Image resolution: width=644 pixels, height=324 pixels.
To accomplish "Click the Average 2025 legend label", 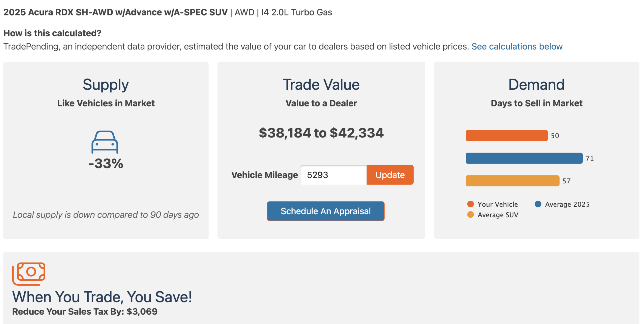I will click(567, 204).
